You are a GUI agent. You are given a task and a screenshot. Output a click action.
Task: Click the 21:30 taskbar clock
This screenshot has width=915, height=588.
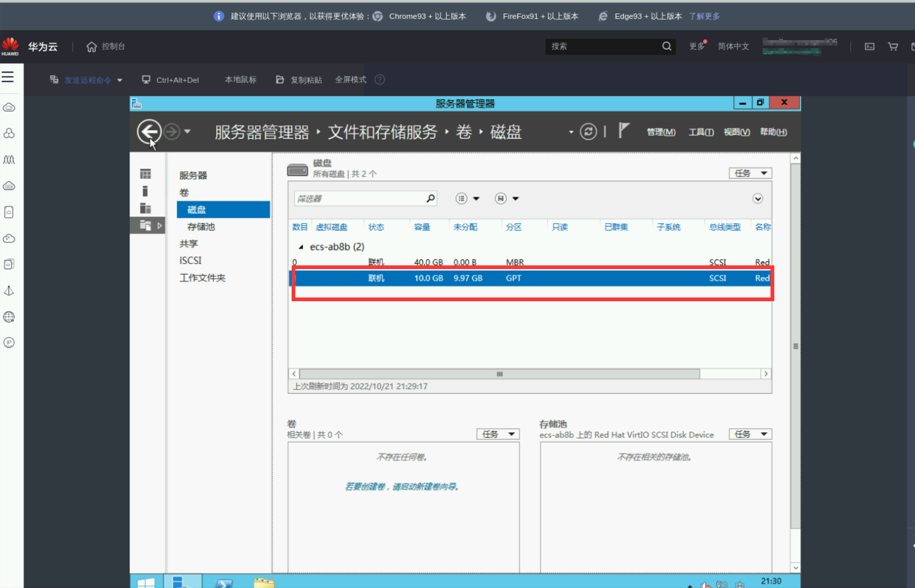[x=771, y=581]
